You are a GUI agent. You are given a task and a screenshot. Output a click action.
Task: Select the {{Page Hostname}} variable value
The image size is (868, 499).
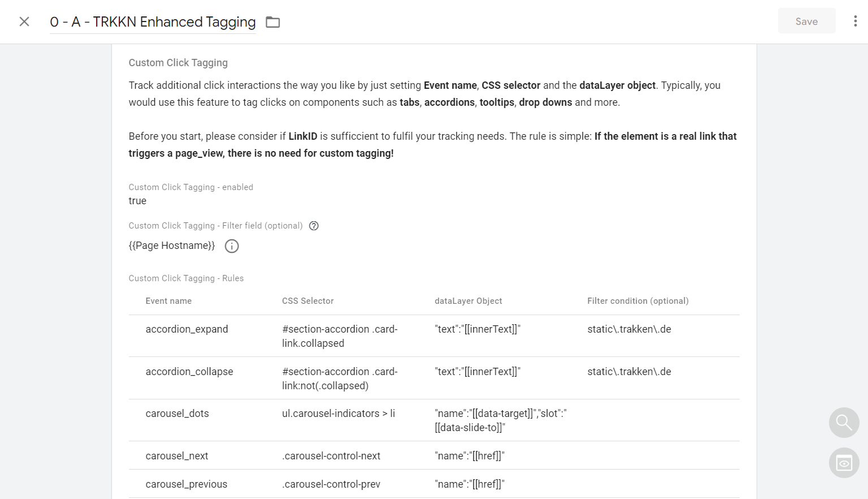point(171,246)
